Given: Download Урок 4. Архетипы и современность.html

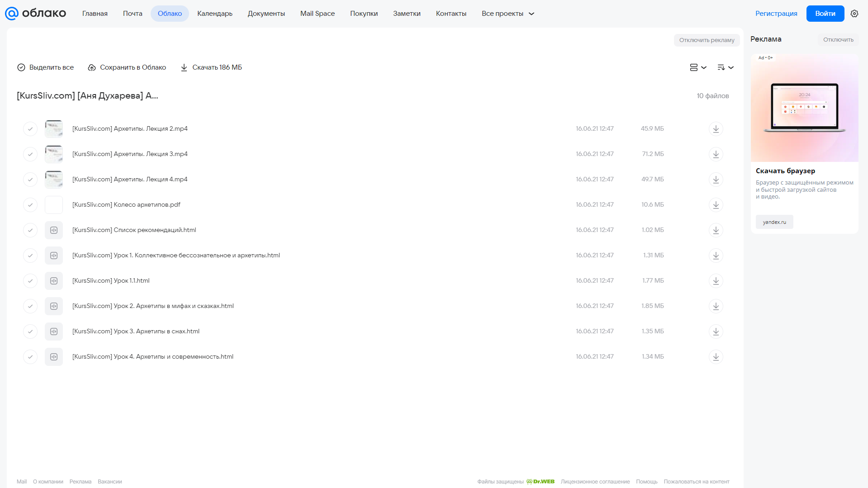Looking at the screenshot, I should coord(716,357).
